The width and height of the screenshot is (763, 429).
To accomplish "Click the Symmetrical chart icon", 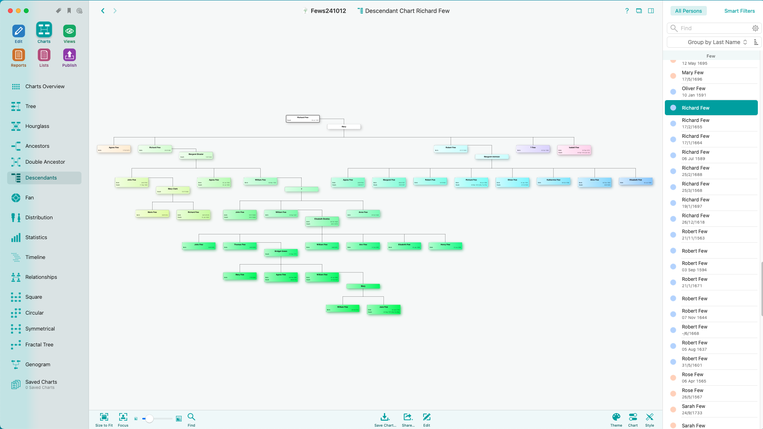I will [16, 329].
